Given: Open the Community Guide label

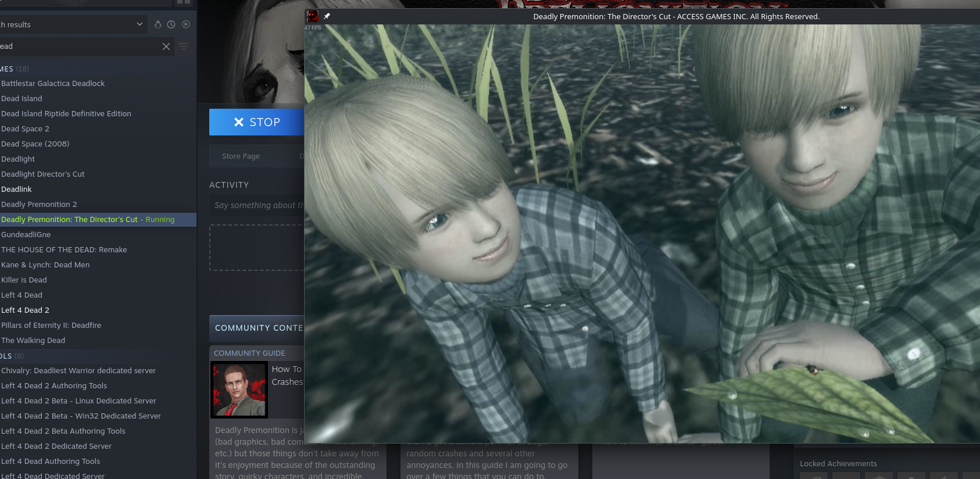Looking at the screenshot, I should click(x=249, y=353).
